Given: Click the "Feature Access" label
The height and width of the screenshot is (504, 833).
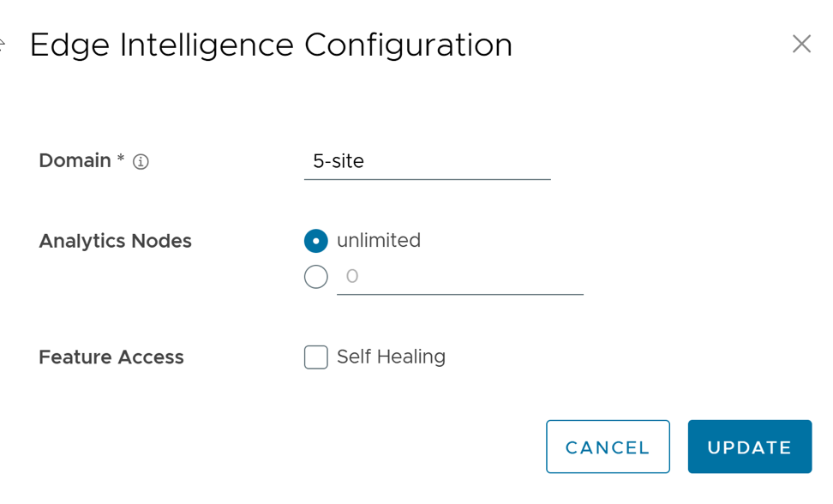Looking at the screenshot, I should 111,357.
